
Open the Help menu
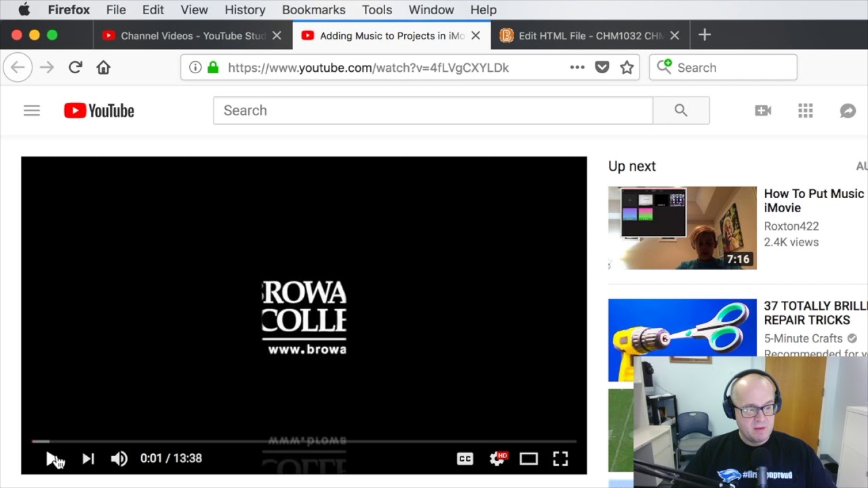pos(484,9)
